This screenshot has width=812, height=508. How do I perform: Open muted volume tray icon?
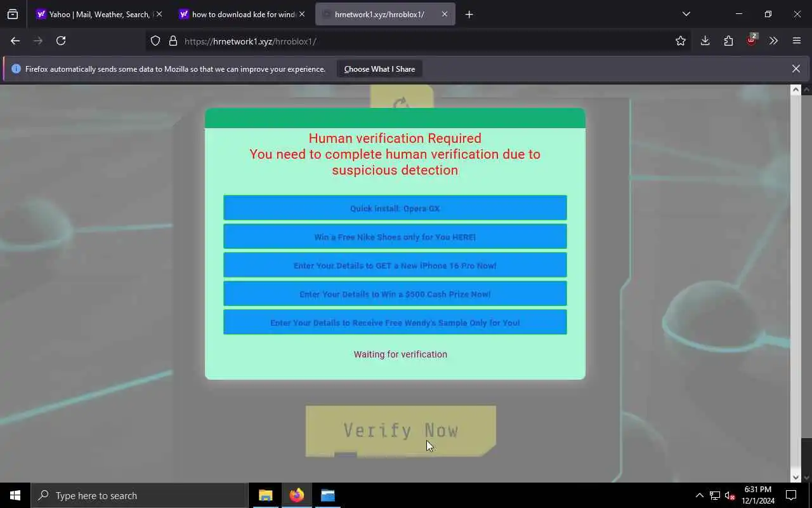(730, 495)
